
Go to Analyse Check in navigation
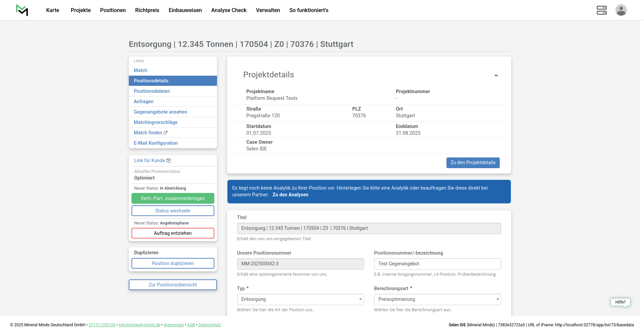(x=229, y=10)
